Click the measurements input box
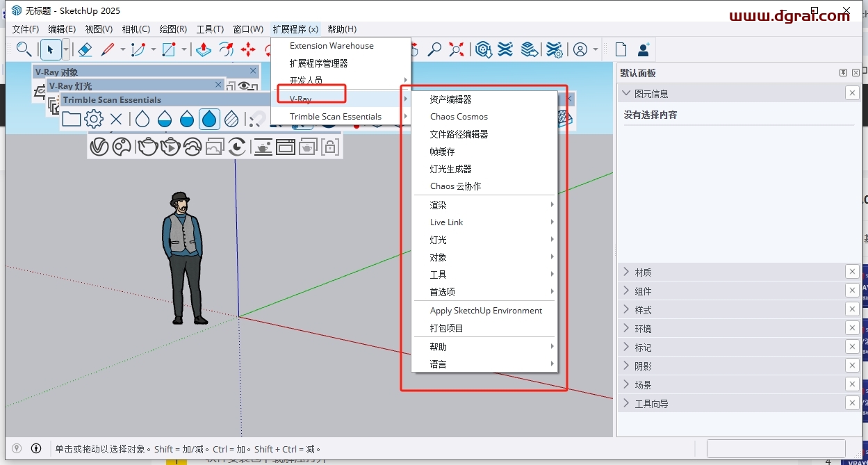The width and height of the screenshot is (868, 465). 776,448
